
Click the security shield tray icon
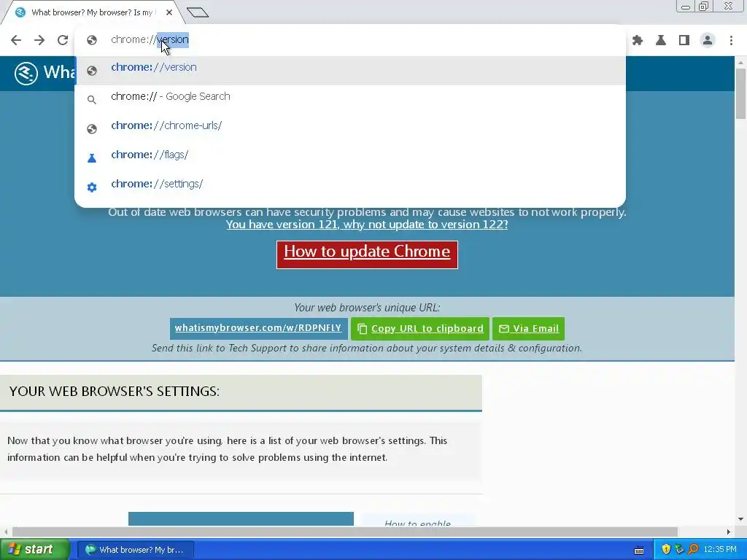[665, 550]
